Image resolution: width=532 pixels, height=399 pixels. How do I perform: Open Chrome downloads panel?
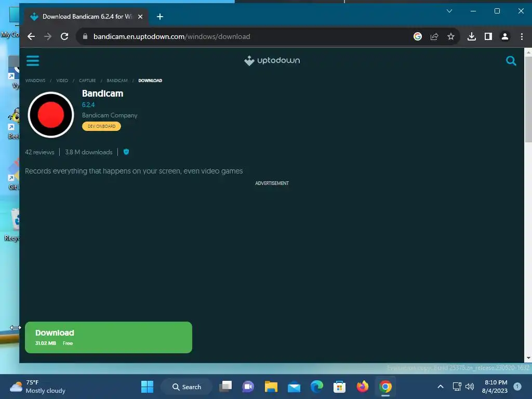tap(472, 37)
